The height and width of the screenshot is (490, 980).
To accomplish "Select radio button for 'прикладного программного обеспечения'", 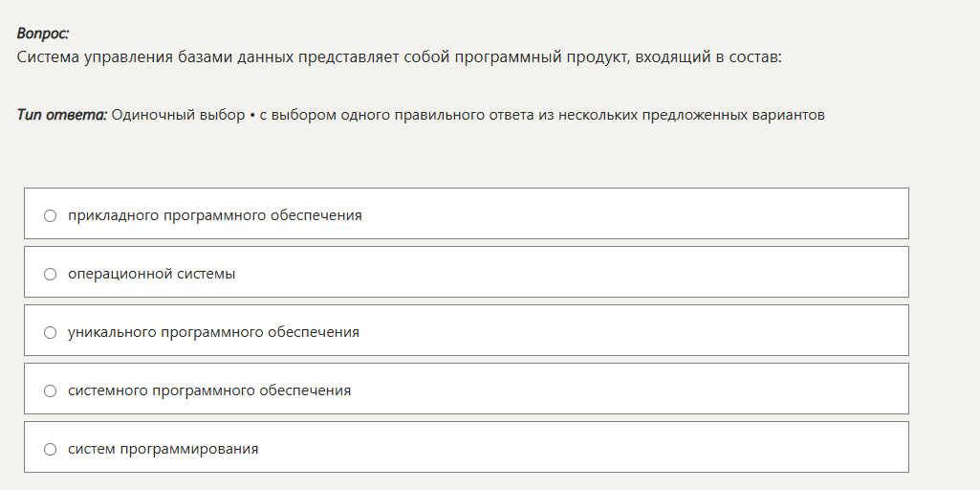I will point(51,215).
